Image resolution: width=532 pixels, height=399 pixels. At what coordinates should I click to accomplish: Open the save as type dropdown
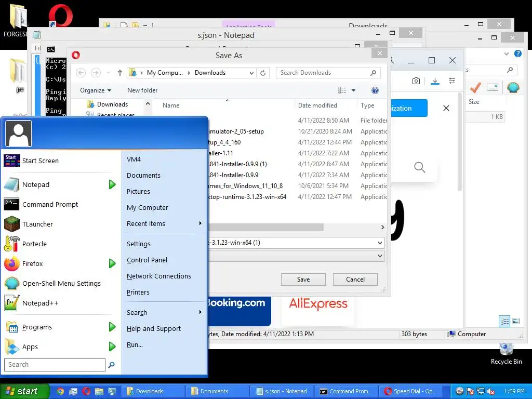[380, 256]
